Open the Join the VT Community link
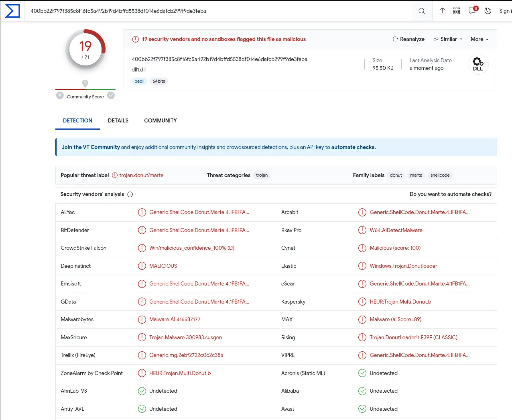The image size is (512, 420). pyautogui.click(x=91, y=147)
